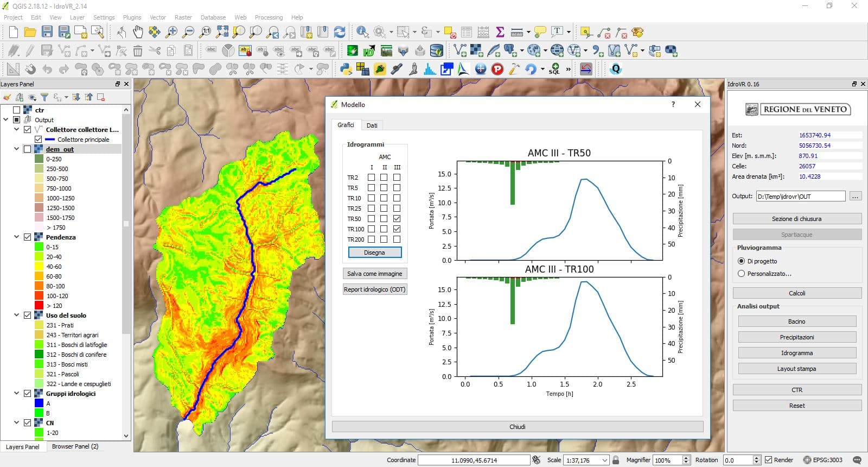
Task: Click the Sezione di chiusura button
Action: point(797,219)
